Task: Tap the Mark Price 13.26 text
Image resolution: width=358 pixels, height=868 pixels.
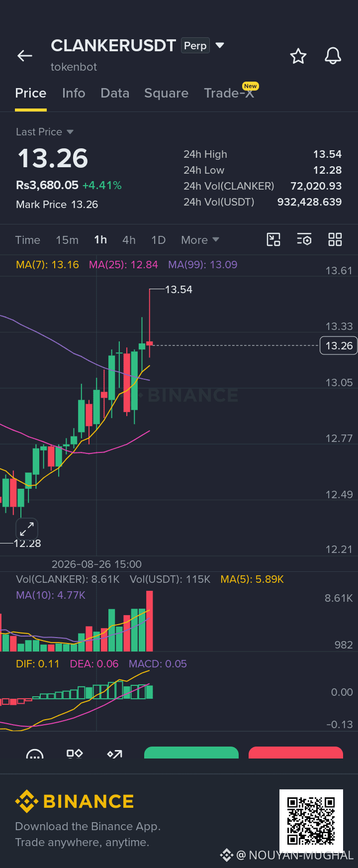Action: click(x=57, y=205)
